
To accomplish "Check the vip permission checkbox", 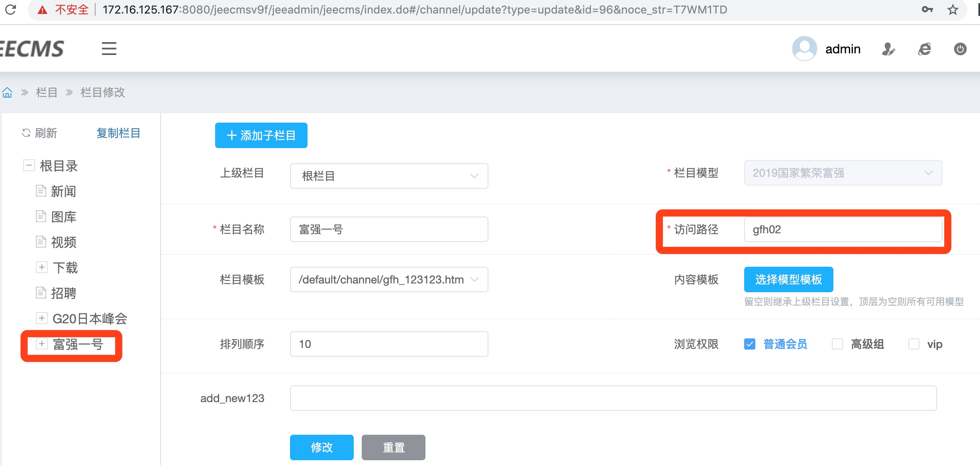I will [x=913, y=344].
